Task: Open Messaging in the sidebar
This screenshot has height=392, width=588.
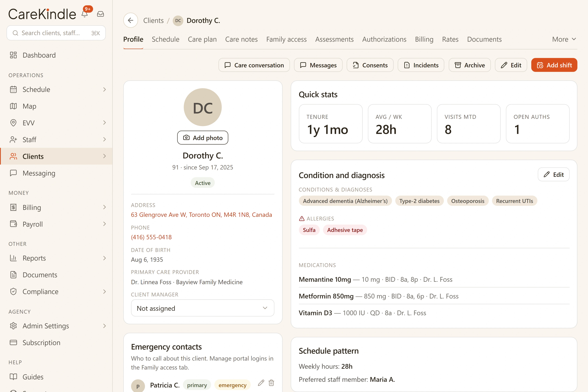Action: point(56,173)
